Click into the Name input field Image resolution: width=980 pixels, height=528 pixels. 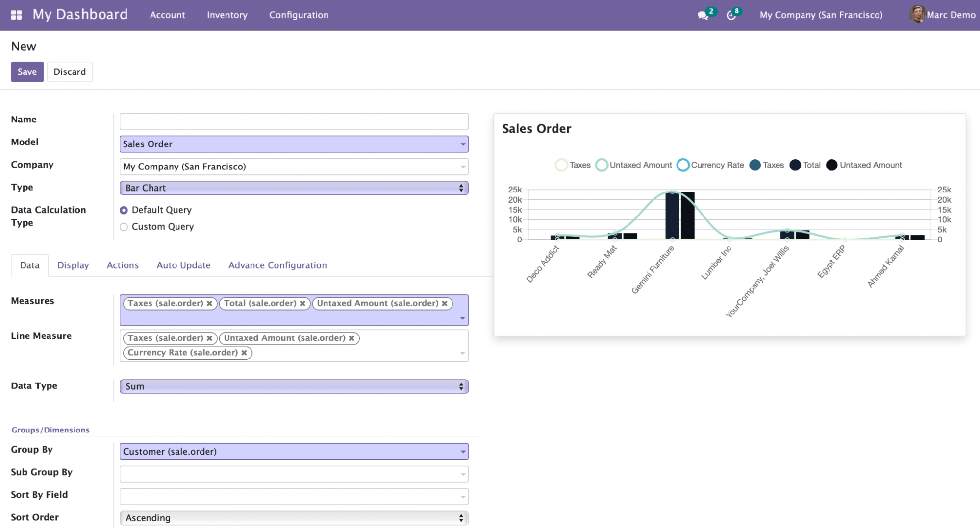tap(294, 121)
